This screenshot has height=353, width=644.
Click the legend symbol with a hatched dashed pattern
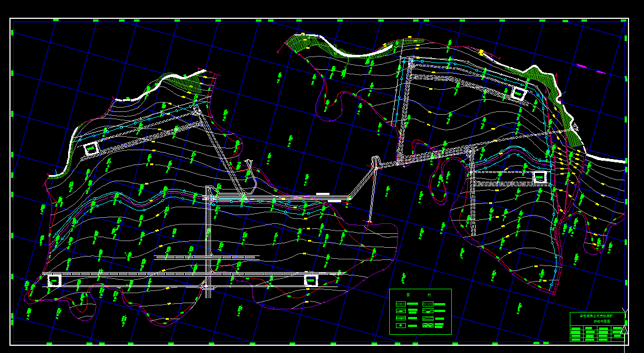pyautogui.click(x=428, y=325)
